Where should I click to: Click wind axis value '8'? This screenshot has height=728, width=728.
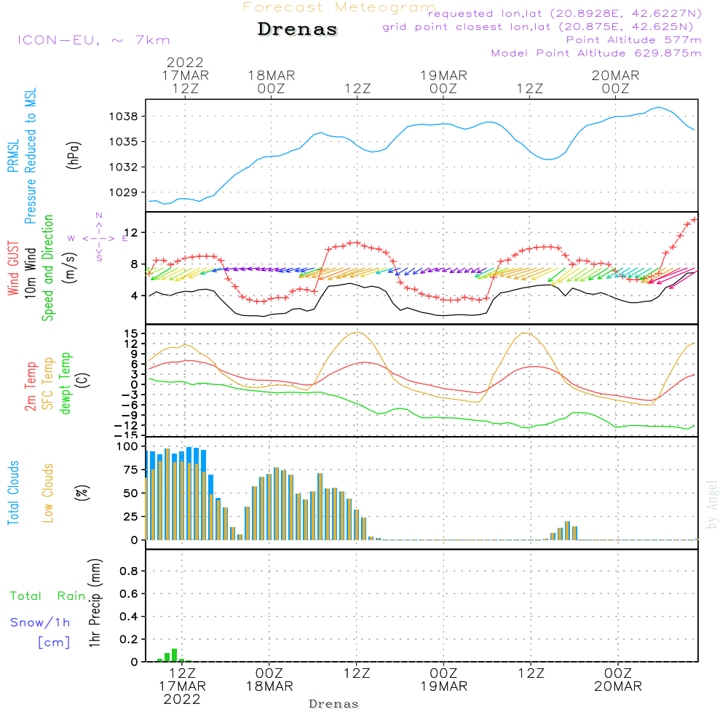click(x=135, y=264)
